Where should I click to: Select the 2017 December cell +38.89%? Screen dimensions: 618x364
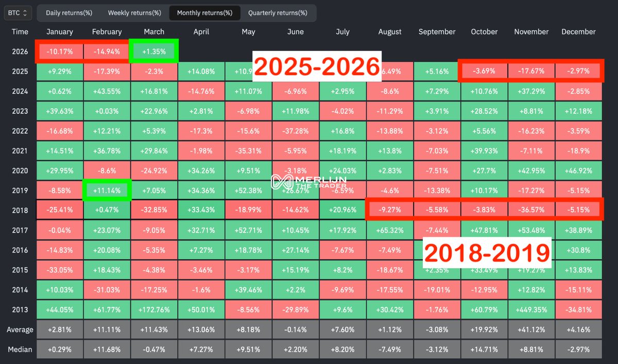point(578,231)
